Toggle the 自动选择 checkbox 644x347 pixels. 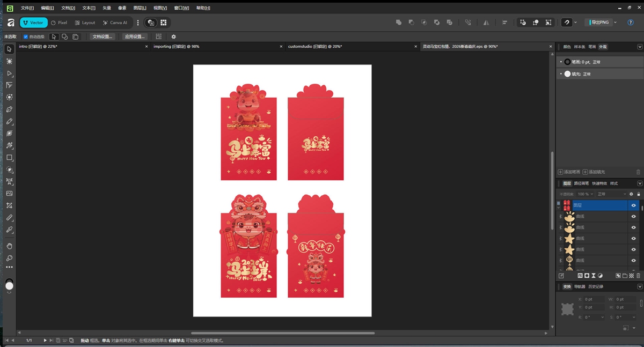tap(26, 36)
